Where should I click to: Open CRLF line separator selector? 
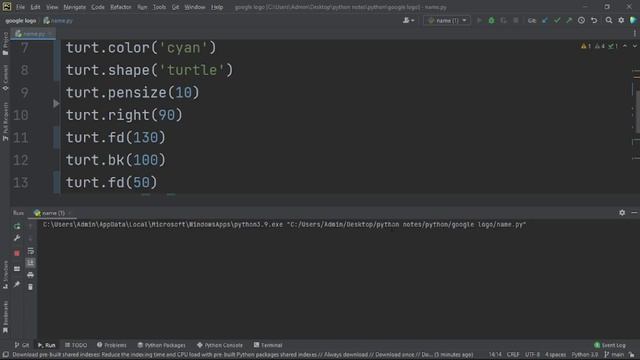[513, 355]
